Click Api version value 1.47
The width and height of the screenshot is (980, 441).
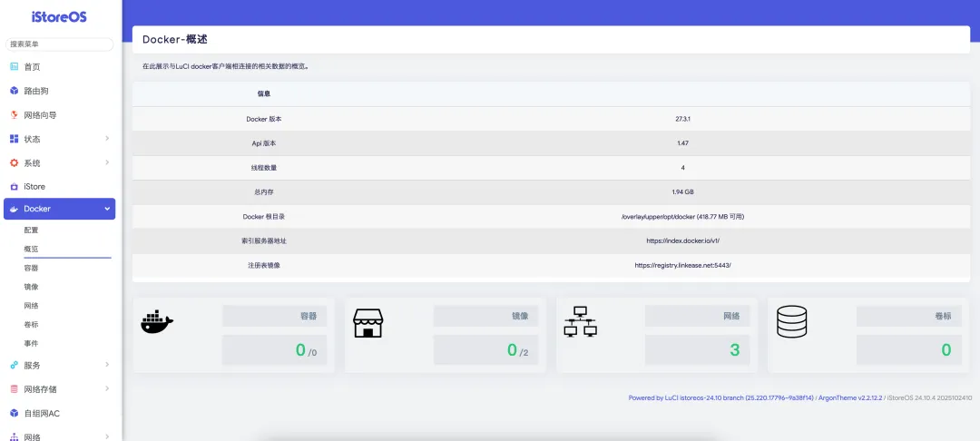tap(682, 143)
